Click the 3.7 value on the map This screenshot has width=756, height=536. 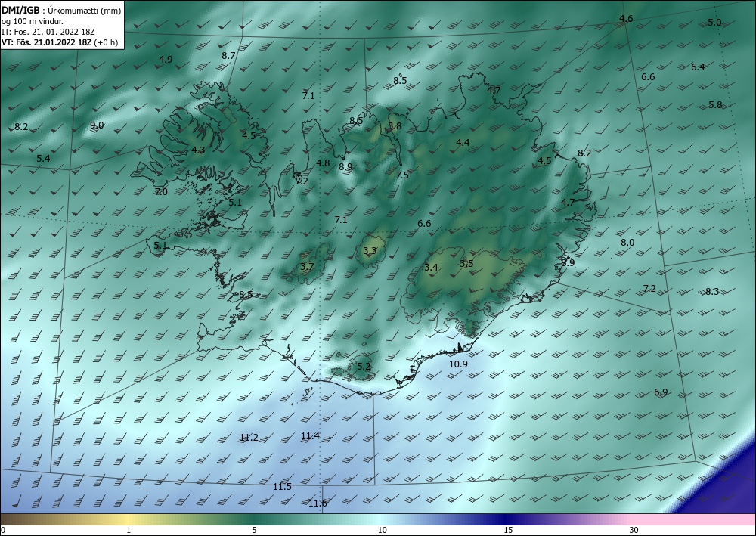click(x=307, y=267)
